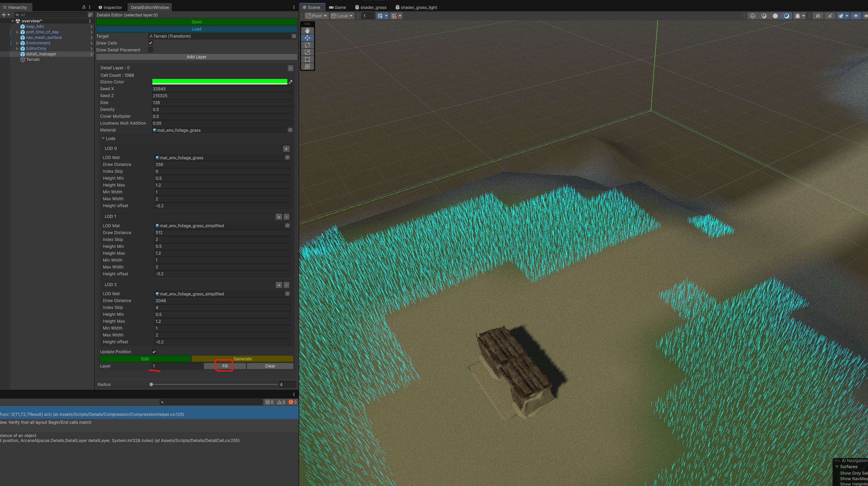The height and width of the screenshot is (486, 868).
Task: Click the Fill button
Action: 225,366
